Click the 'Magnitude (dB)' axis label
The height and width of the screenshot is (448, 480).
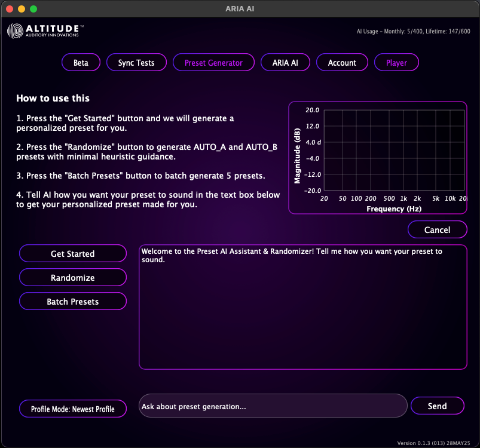297,156
